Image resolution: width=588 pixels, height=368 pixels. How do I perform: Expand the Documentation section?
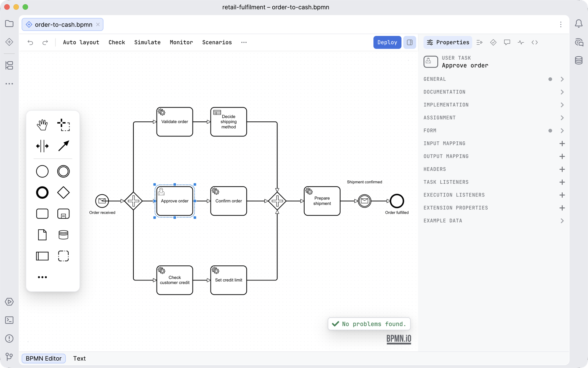(494, 92)
